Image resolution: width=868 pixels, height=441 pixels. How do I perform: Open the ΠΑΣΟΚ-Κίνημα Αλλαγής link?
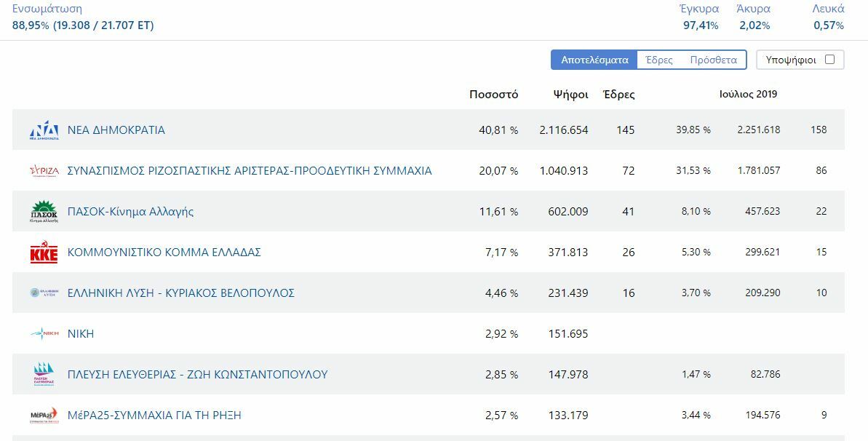point(130,212)
